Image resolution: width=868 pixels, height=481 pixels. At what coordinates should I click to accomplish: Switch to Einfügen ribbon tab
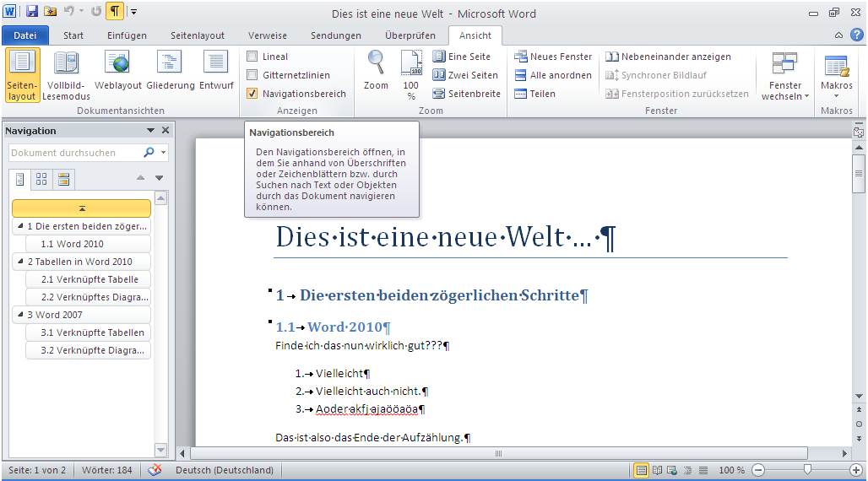tap(127, 35)
